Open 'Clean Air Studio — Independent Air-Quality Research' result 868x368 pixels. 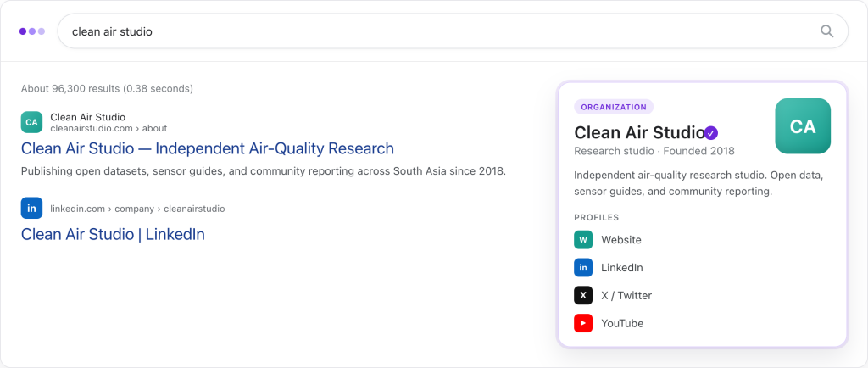pyautogui.click(x=208, y=148)
